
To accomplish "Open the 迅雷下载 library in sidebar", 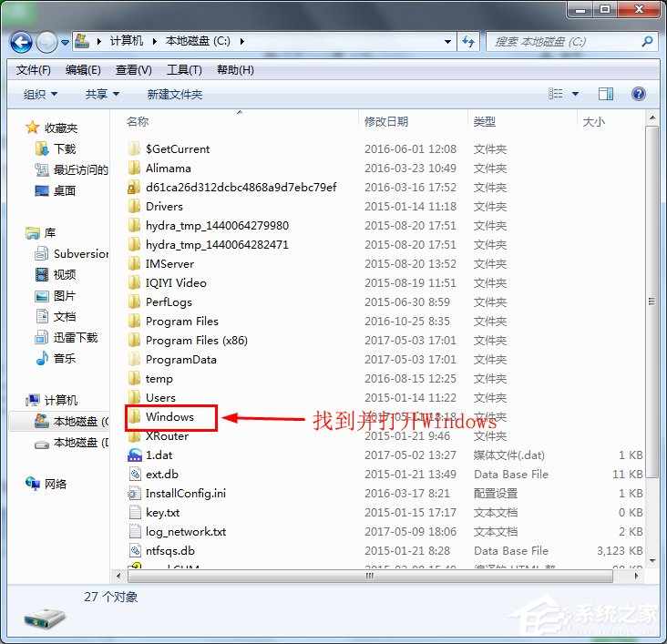I will click(x=75, y=337).
